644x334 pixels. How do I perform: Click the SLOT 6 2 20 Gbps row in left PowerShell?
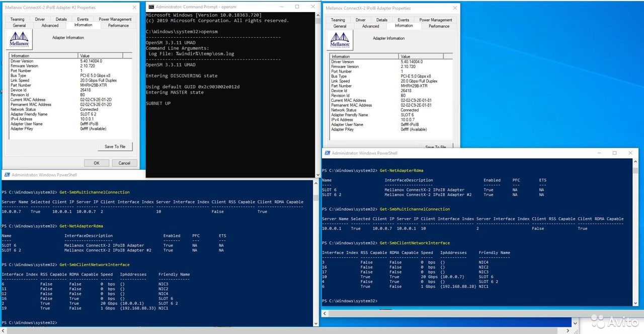[x=91, y=303]
